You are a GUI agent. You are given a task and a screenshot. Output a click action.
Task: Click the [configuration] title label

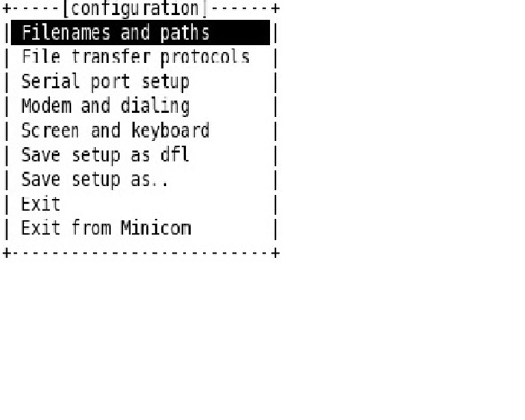pos(134,9)
